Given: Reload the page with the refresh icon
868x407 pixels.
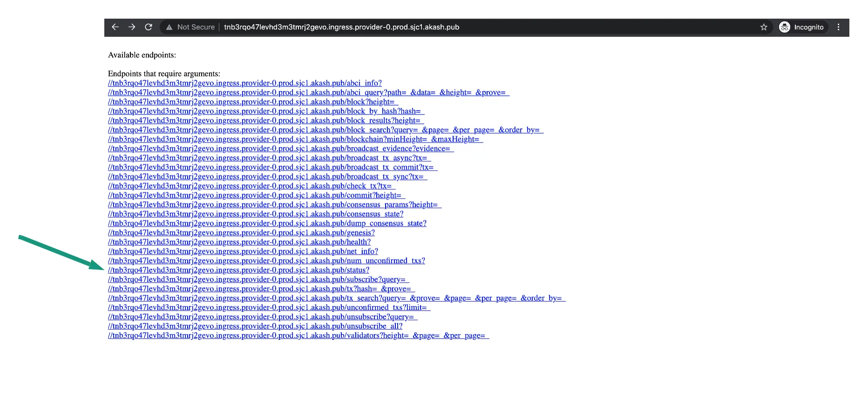Looking at the screenshot, I should coord(149,27).
